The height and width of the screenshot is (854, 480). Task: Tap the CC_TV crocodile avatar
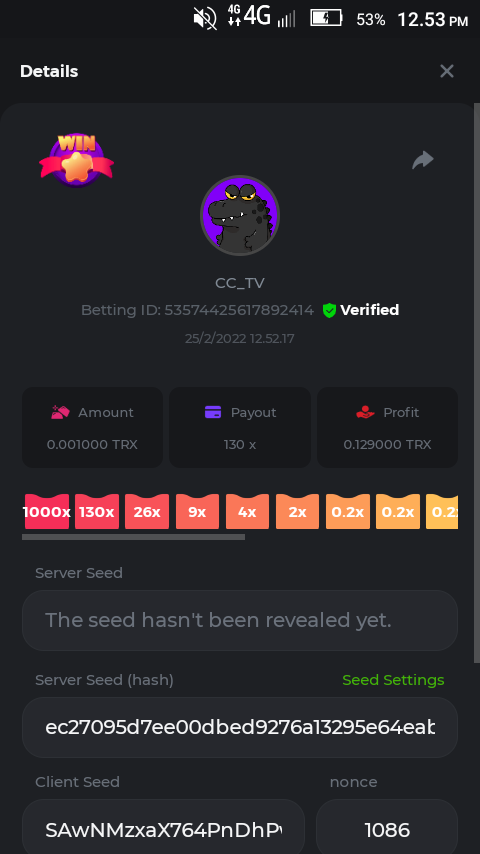tap(240, 215)
